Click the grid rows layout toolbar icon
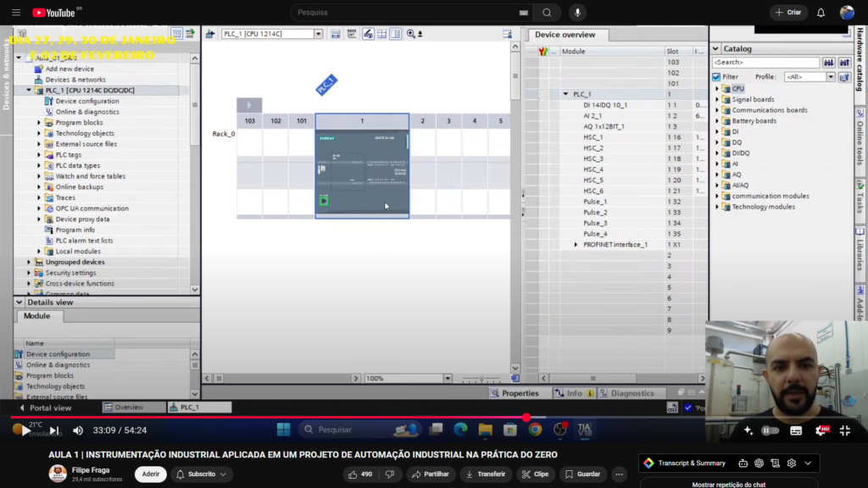The image size is (868, 488). (x=382, y=34)
